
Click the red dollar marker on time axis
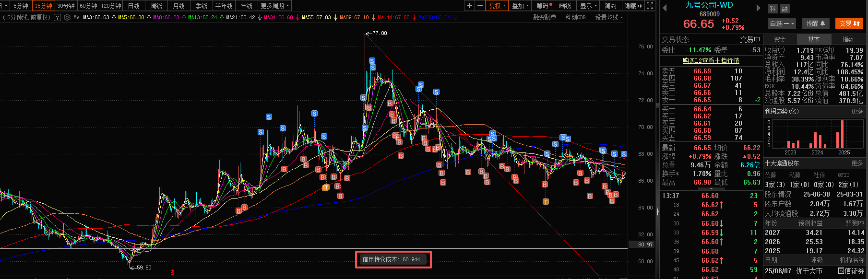coord(173,272)
